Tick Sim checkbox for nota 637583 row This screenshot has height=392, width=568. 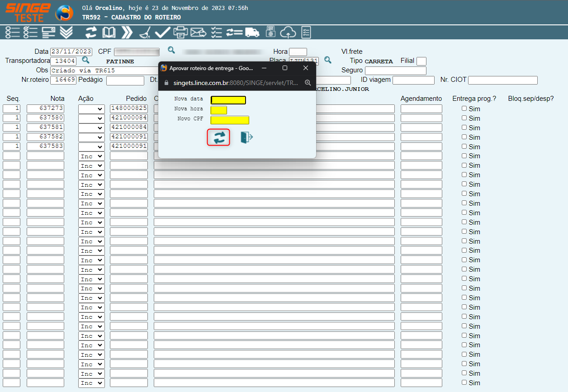point(464,146)
